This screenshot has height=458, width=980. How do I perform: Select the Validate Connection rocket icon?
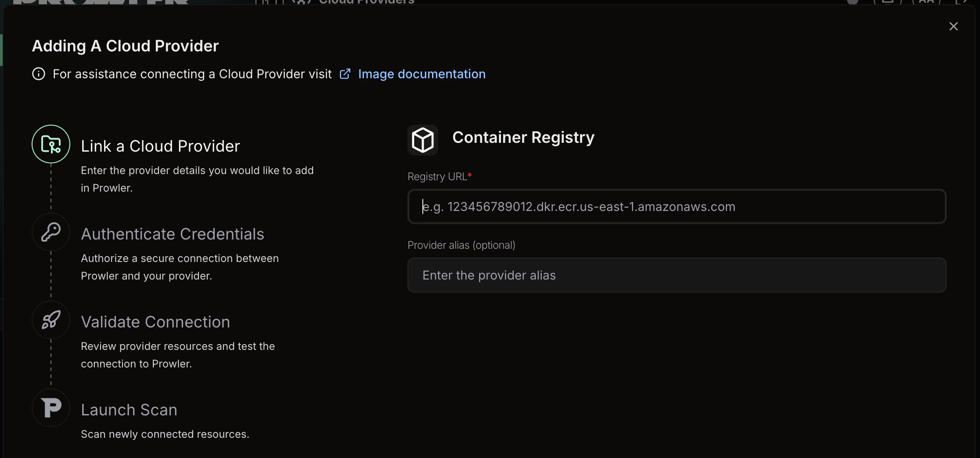(x=50, y=320)
